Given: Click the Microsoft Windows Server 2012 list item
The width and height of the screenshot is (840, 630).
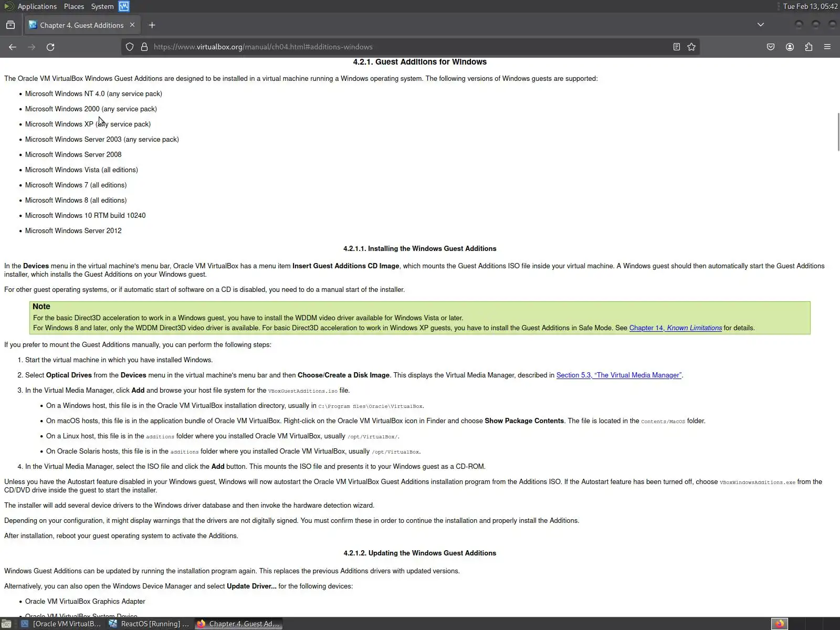Looking at the screenshot, I should tap(73, 231).
